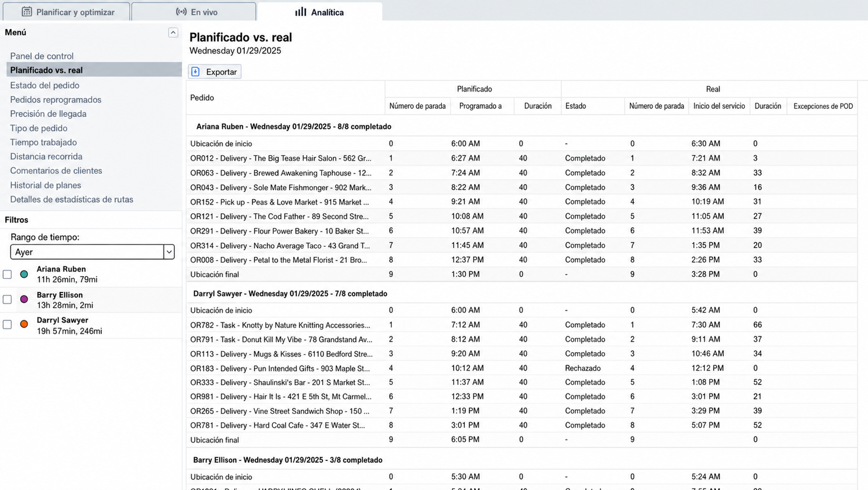Select the Barry Ellison 3/8 completado group row
868x490 pixels.
coord(521,460)
